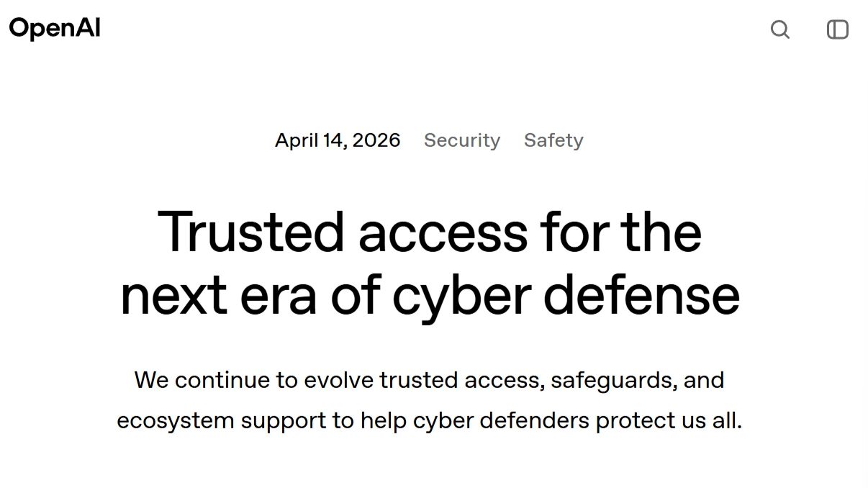
Task: Open the Safety category tag
Action: [553, 140]
